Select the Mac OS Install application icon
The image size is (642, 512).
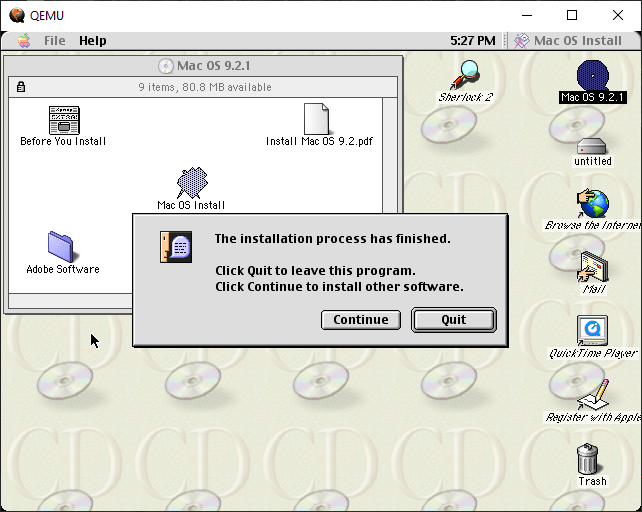click(x=191, y=182)
